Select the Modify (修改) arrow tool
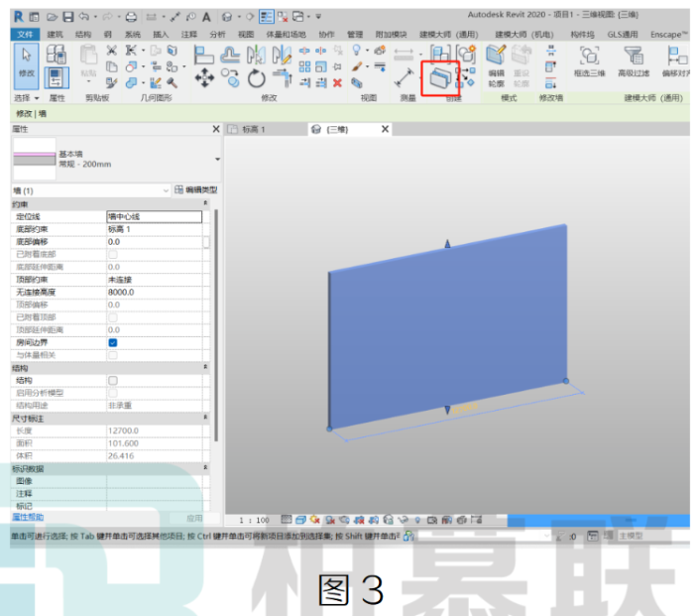 pos(26,65)
